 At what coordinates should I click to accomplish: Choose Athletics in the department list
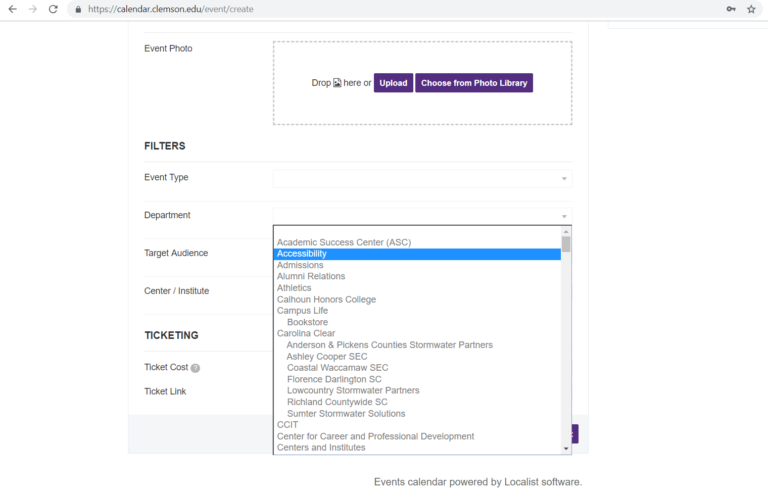tap(294, 288)
